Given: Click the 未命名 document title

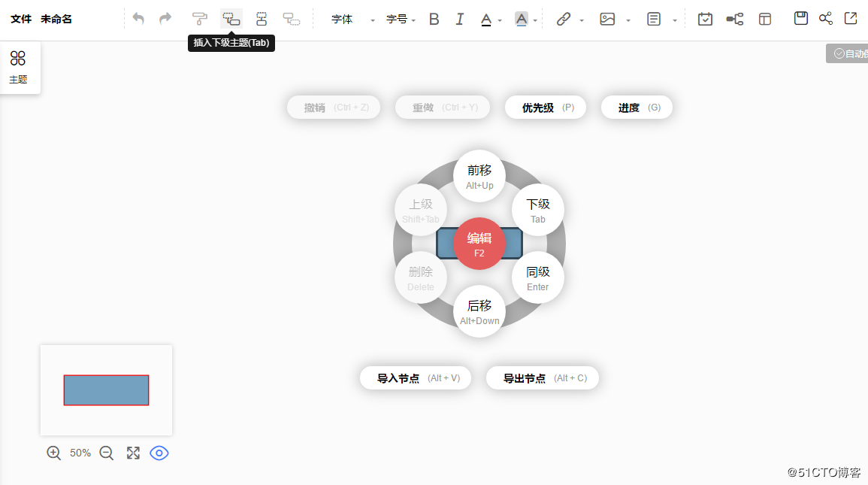Looking at the screenshot, I should 56,19.
